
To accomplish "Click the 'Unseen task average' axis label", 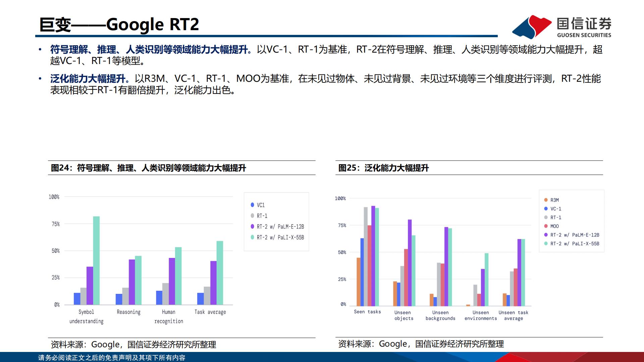I will [513, 315].
